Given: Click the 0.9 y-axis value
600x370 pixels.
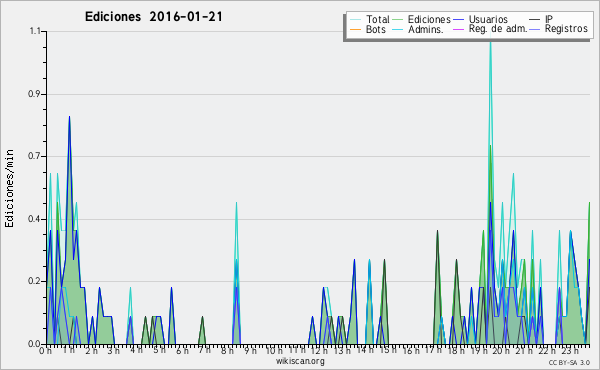Looking at the screenshot, I should pos(34,94).
